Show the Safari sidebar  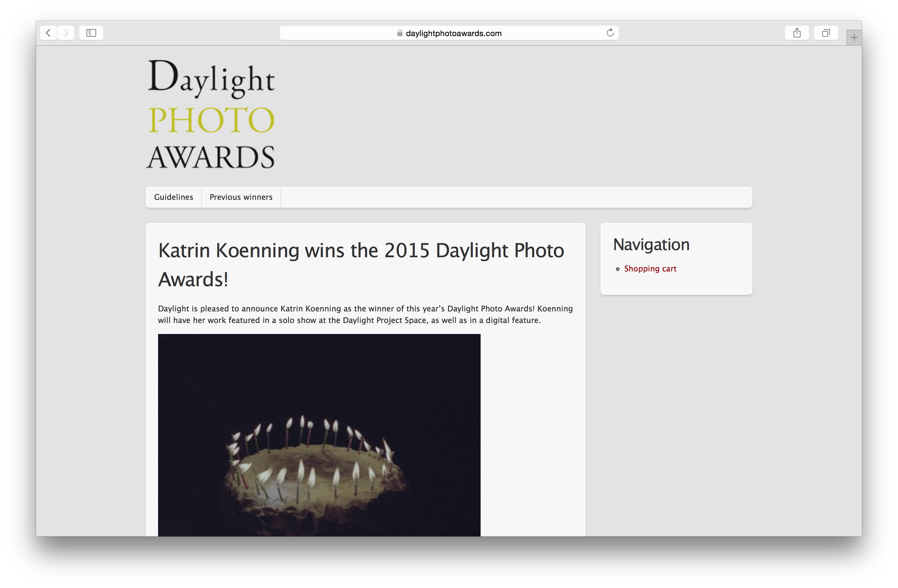tap(91, 33)
